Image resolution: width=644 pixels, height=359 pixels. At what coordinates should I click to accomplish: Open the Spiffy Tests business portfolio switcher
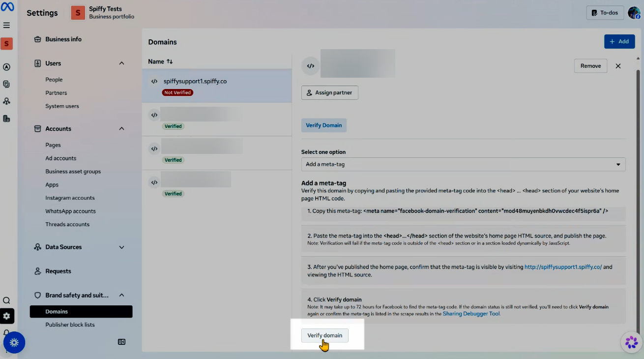coord(103,13)
